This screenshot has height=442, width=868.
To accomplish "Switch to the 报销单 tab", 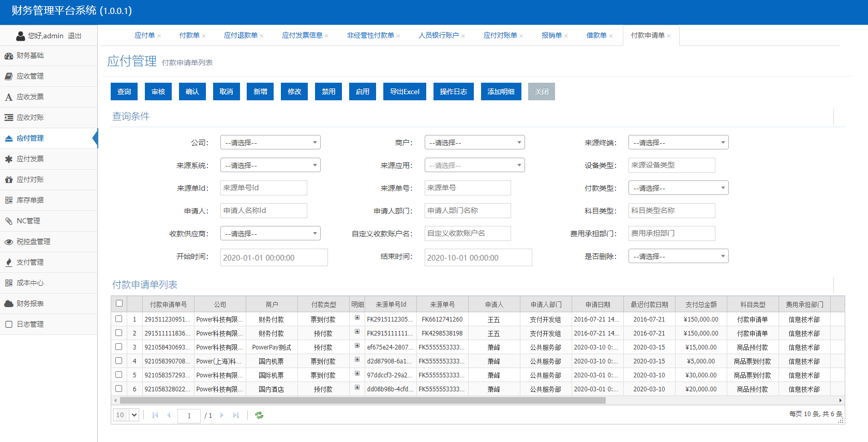I will [x=551, y=35].
